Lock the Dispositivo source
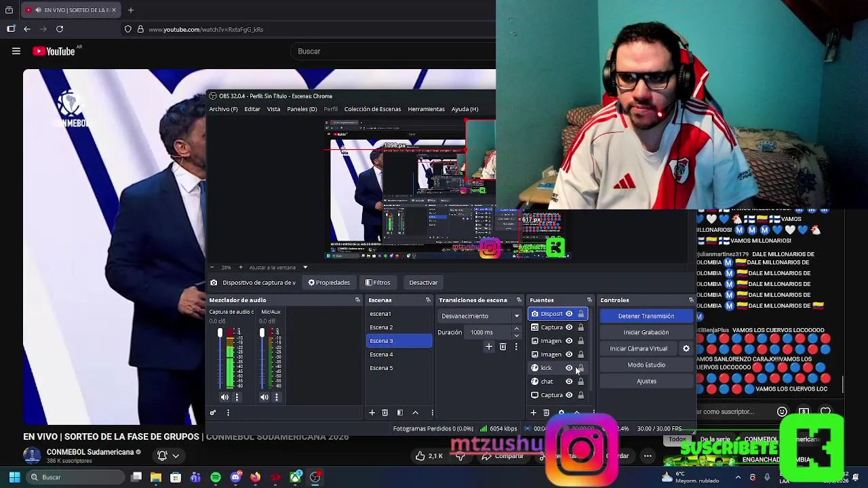Viewport: 868px width, 488px height. click(580, 314)
